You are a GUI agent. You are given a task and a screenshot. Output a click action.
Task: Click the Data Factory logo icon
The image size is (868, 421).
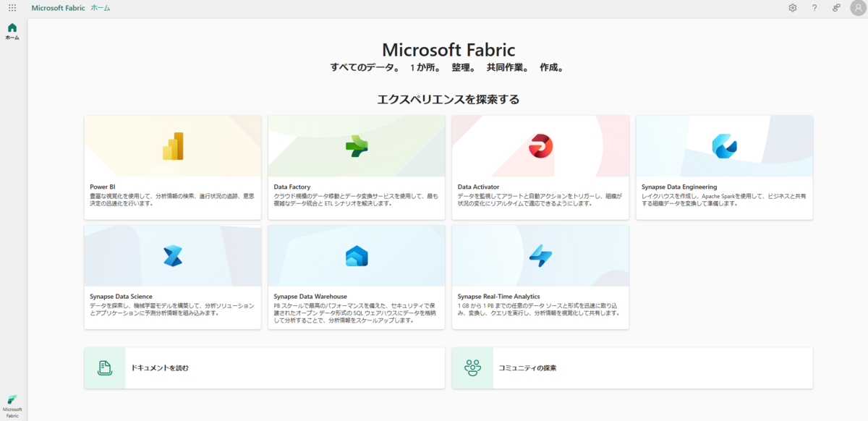357,146
